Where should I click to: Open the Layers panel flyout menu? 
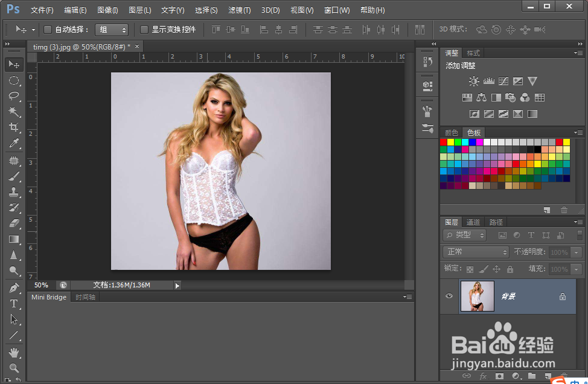pos(578,222)
